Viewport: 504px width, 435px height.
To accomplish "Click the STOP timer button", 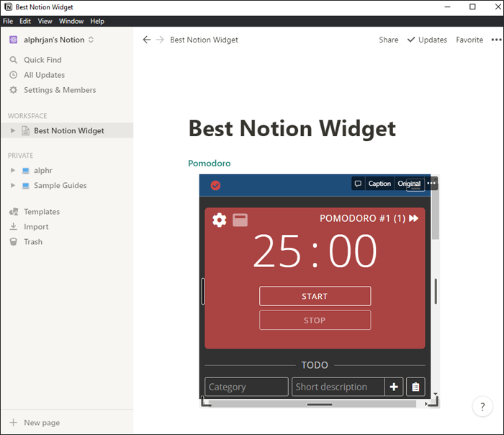I will coord(315,320).
